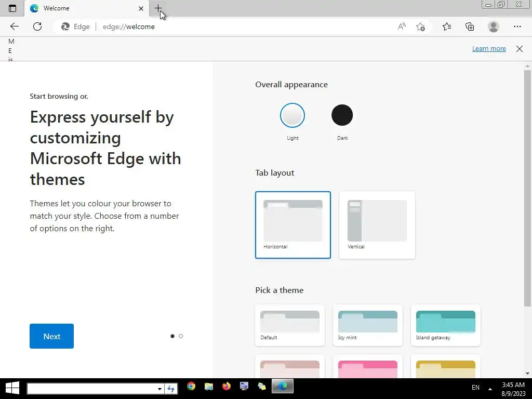Select Horizontal tab layout
This screenshot has height=399, width=532.
[x=293, y=224]
